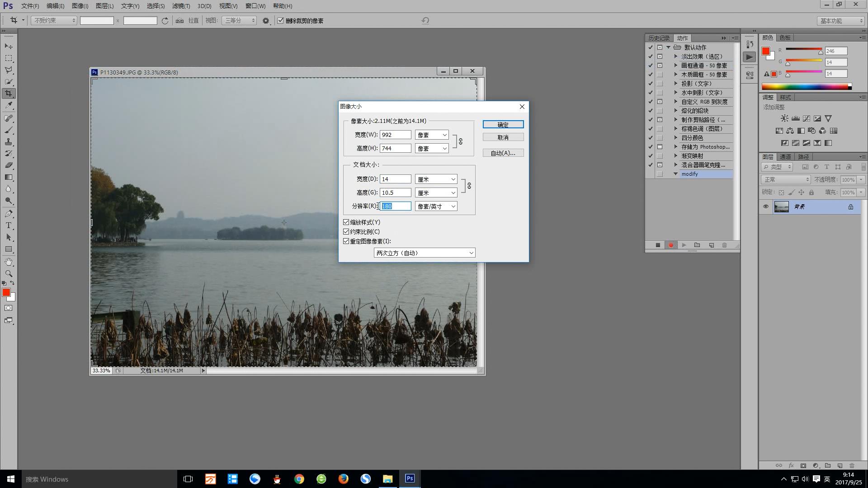Select the Gradient tool
This screenshot has width=868, height=488.
click(x=9, y=177)
